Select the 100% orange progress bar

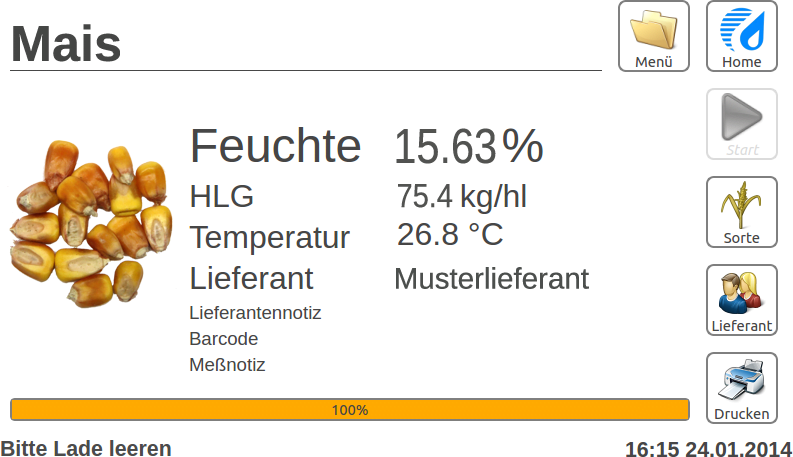tap(349, 409)
